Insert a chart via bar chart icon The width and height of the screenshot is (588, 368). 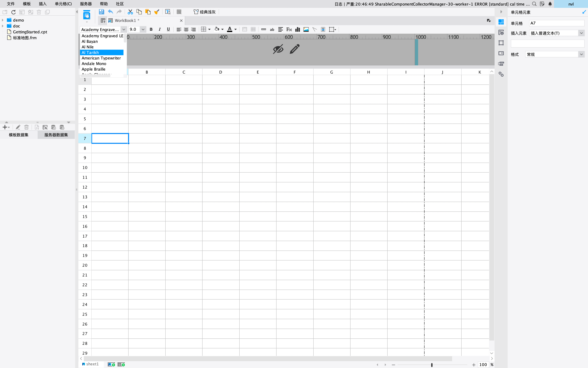tap(298, 29)
